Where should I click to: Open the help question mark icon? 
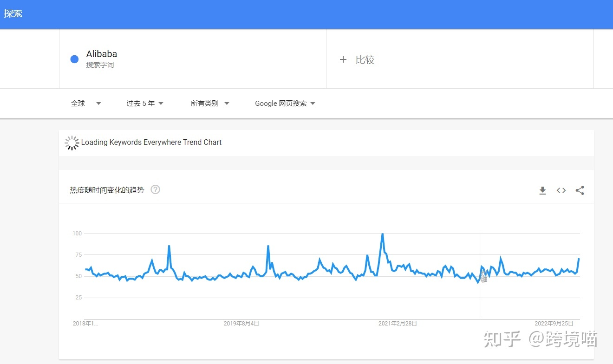(x=156, y=189)
